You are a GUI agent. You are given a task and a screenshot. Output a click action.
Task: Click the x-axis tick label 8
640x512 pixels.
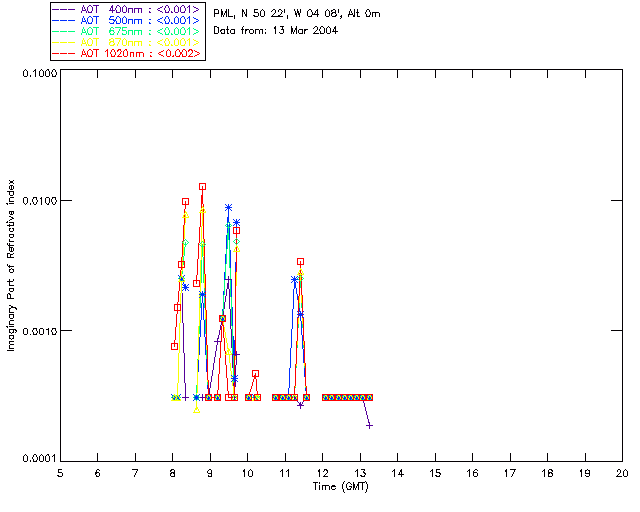click(173, 473)
